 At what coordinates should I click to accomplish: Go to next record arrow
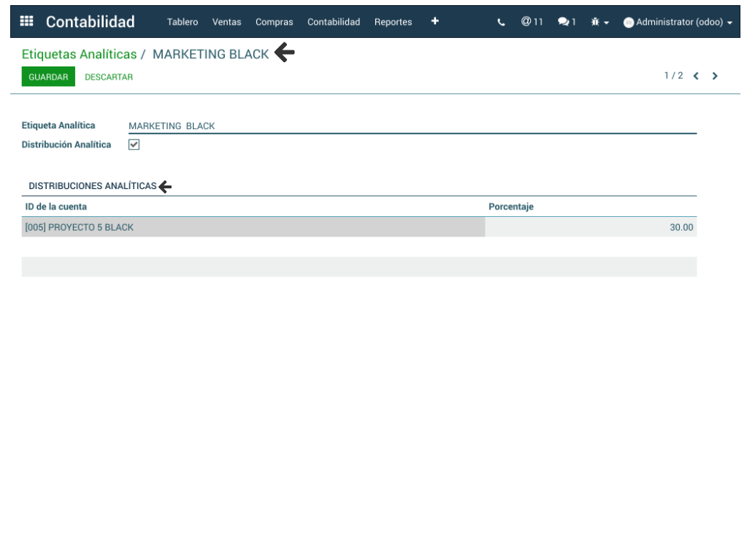[x=715, y=76]
